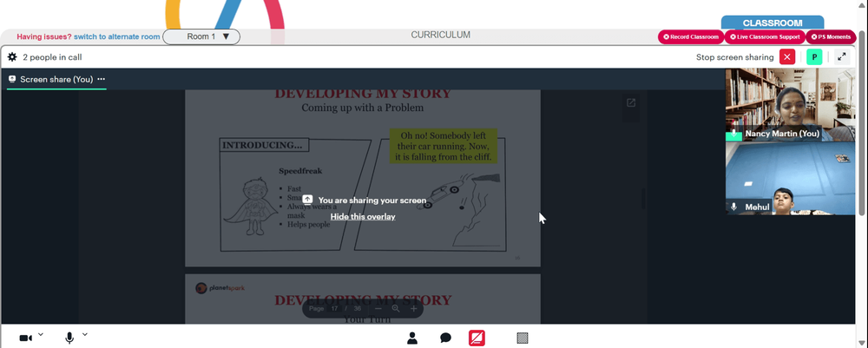
Task: Expand microphone options chevron
Action: [x=85, y=335]
